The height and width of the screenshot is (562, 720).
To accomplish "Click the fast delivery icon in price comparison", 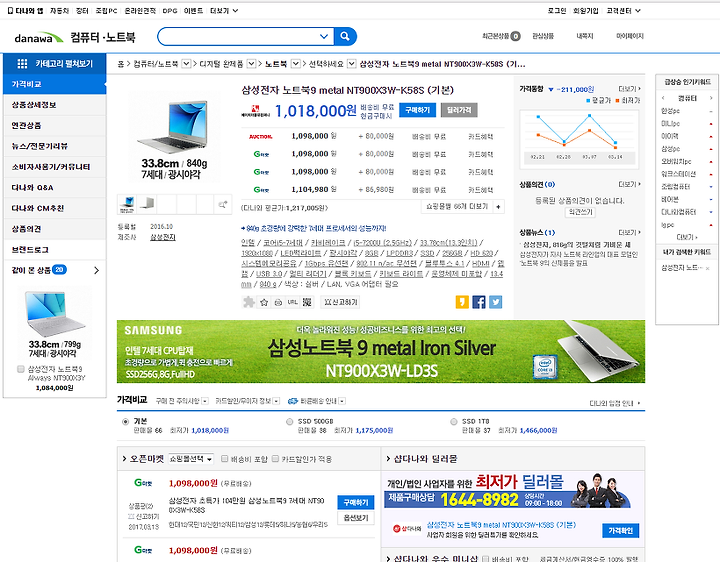I will tap(292, 401).
